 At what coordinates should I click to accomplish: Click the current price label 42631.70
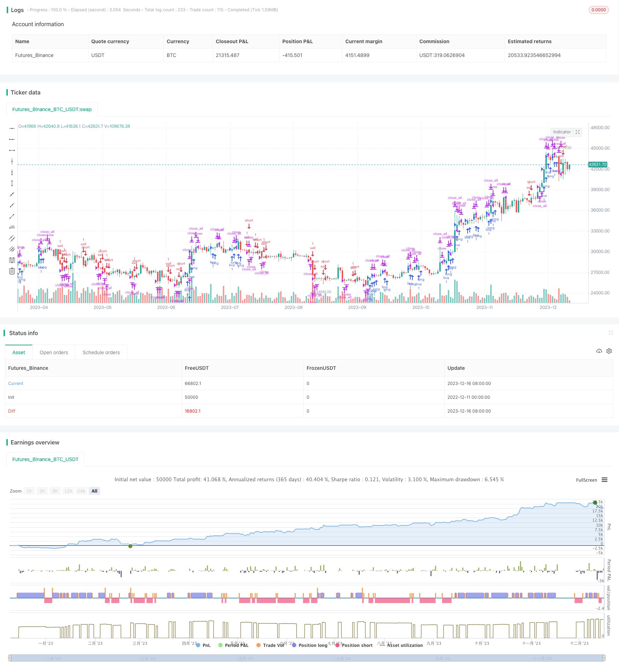598,165
